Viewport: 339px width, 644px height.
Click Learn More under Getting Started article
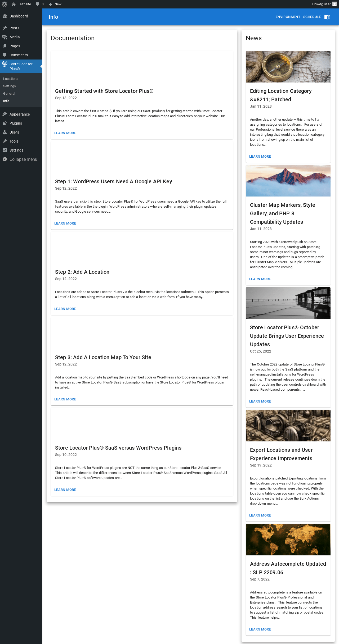[65, 133]
